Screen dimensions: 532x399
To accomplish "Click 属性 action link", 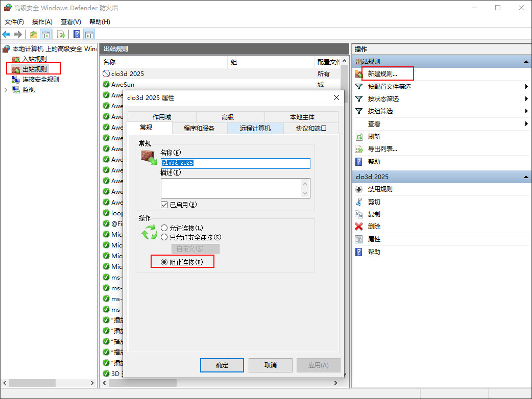I will coord(374,239).
